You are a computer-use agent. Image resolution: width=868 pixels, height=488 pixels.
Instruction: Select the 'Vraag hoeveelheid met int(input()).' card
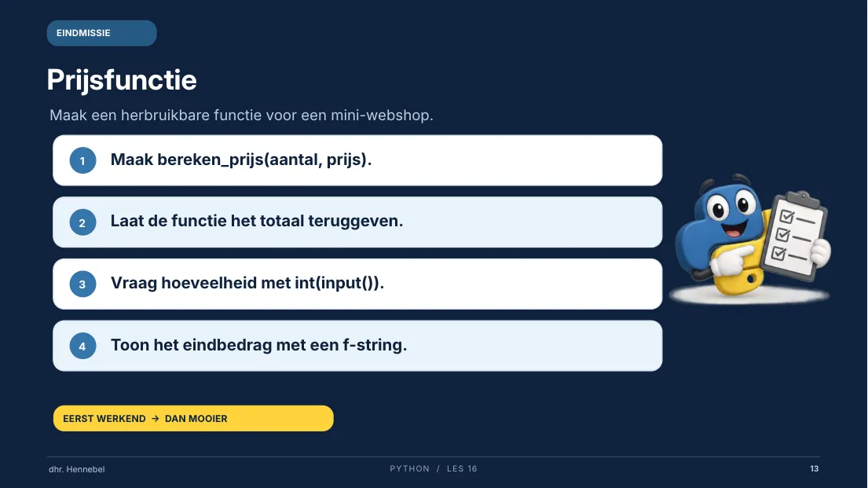(357, 284)
